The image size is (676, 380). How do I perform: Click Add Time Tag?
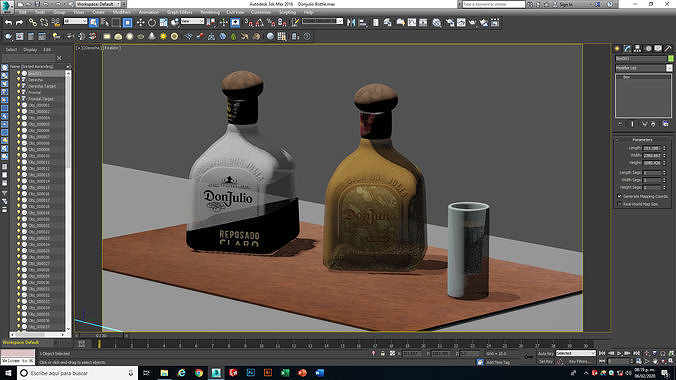pyautogui.click(x=498, y=363)
